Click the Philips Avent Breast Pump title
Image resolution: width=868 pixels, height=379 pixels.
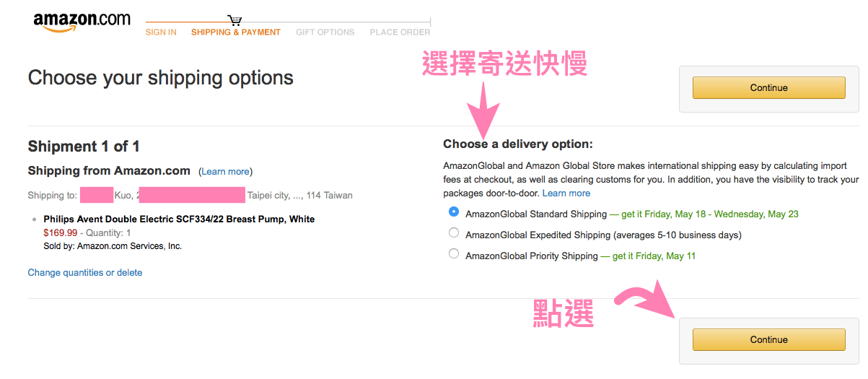click(179, 219)
